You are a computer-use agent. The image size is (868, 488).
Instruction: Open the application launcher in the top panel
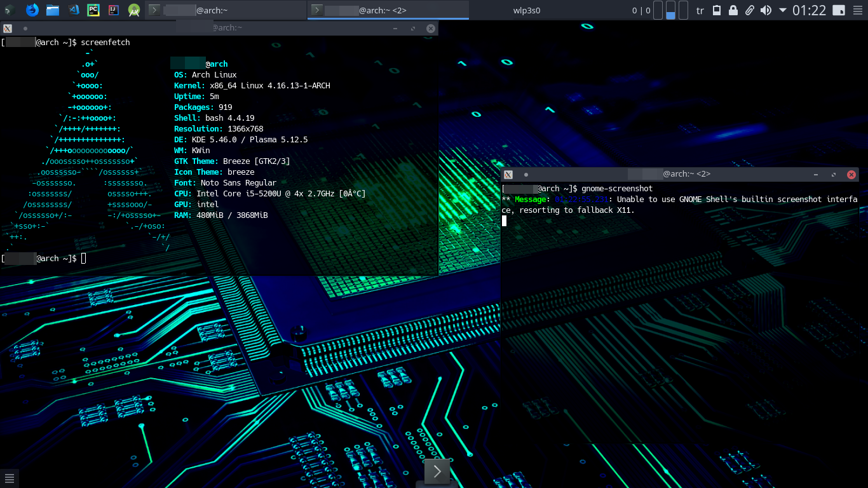[10, 10]
